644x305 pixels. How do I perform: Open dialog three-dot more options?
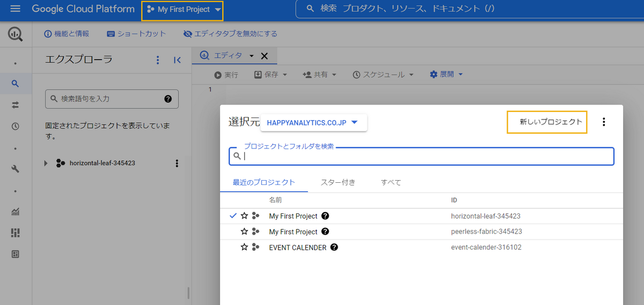tap(604, 122)
